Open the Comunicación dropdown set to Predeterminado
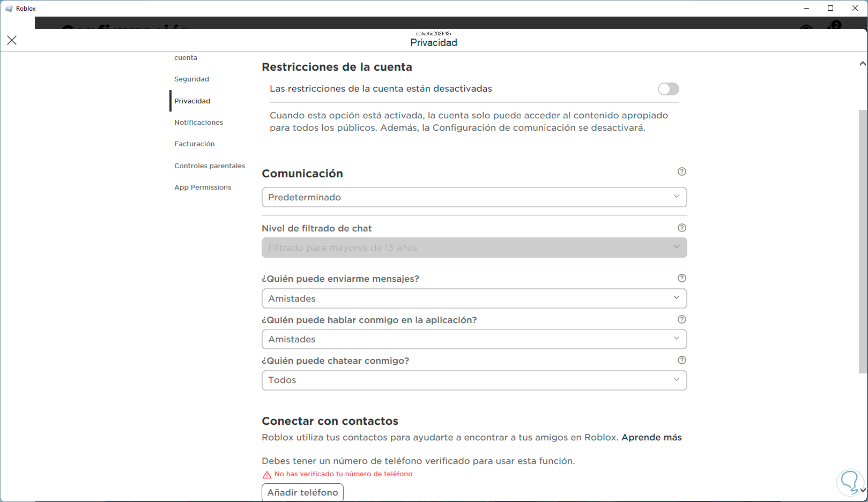 point(474,197)
